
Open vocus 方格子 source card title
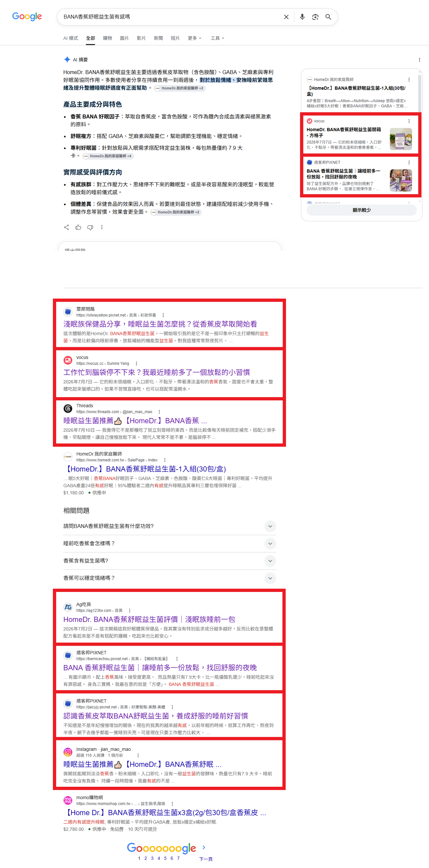click(x=344, y=132)
